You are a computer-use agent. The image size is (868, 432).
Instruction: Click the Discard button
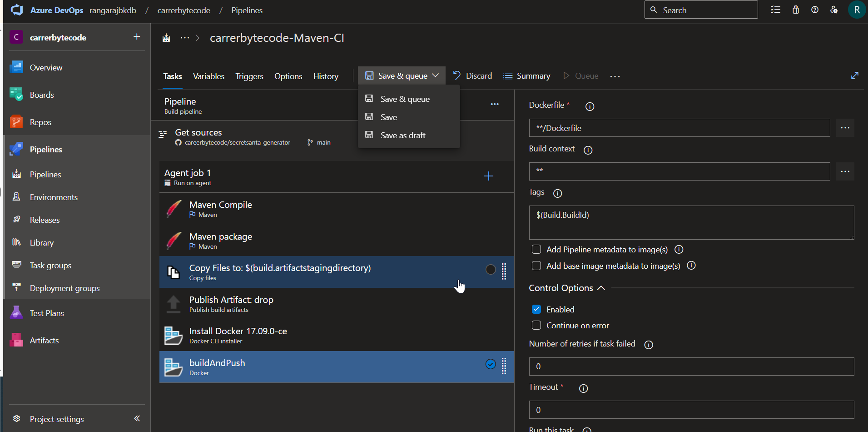tap(478, 75)
